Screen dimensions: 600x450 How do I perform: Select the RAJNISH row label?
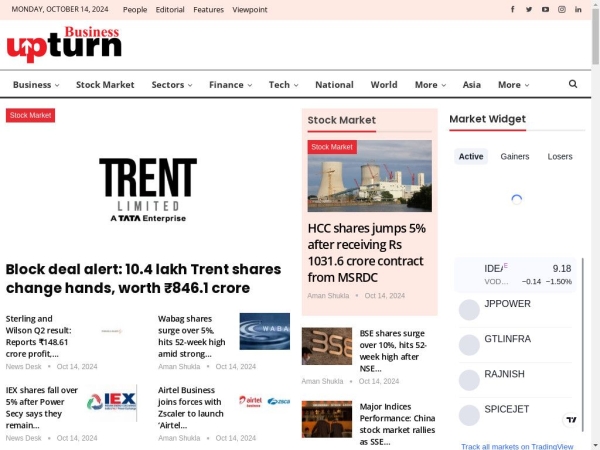(x=504, y=374)
